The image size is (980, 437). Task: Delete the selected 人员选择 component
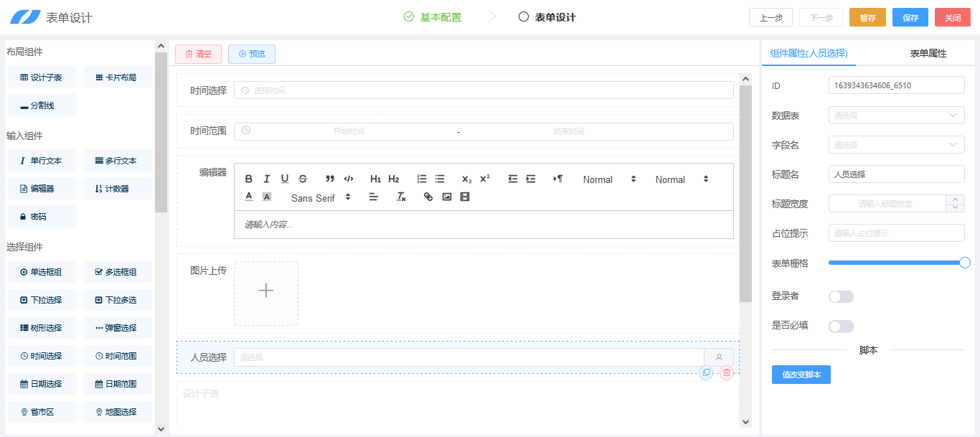(727, 372)
